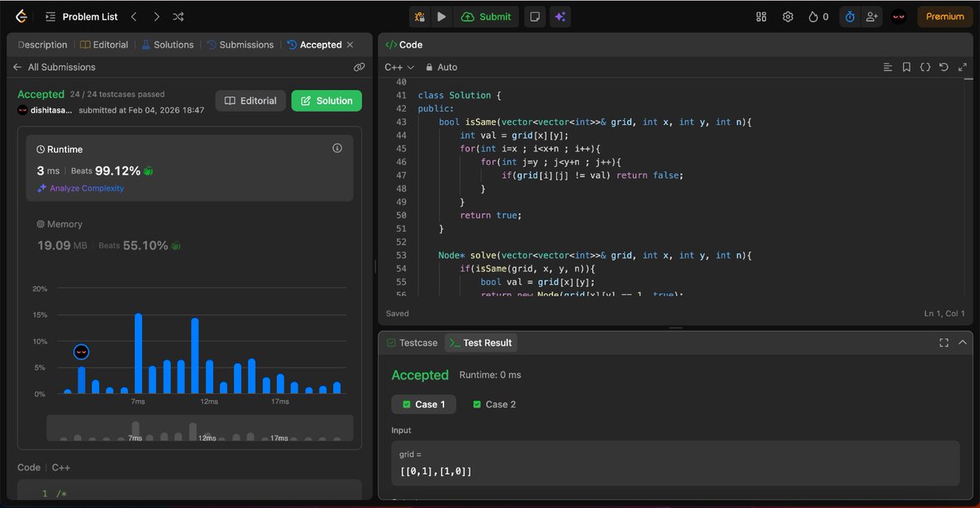980x508 pixels.
Task: Toggle the stopwatch timer icon
Action: click(x=849, y=16)
